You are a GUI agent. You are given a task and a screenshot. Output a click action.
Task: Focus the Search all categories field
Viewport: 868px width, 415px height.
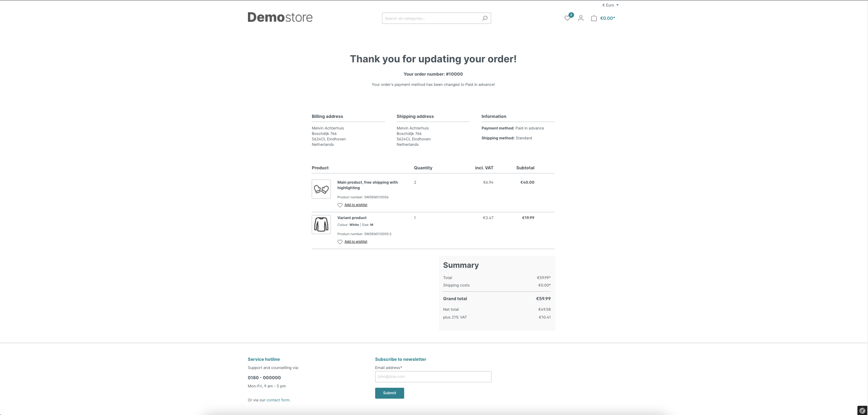430,18
